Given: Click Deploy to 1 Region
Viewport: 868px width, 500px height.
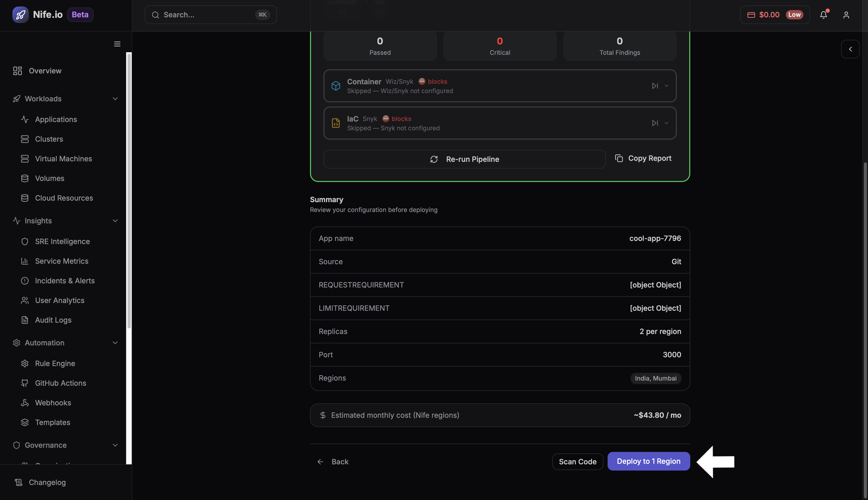Looking at the screenshot, I should coord(648,461).
